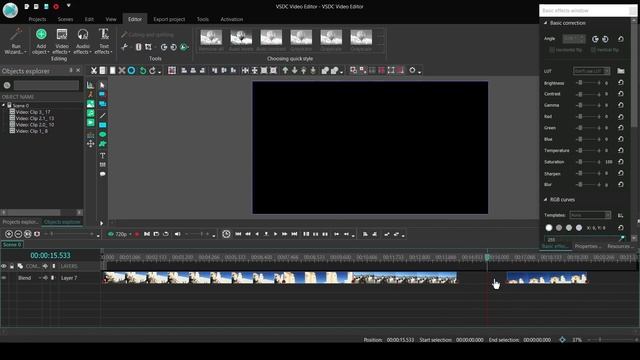Toggle the preview volume speaker icon

point(178,234)
